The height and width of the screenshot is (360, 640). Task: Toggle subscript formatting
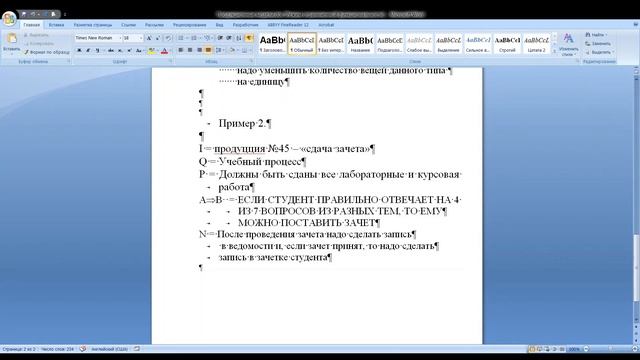coord(120,50)
